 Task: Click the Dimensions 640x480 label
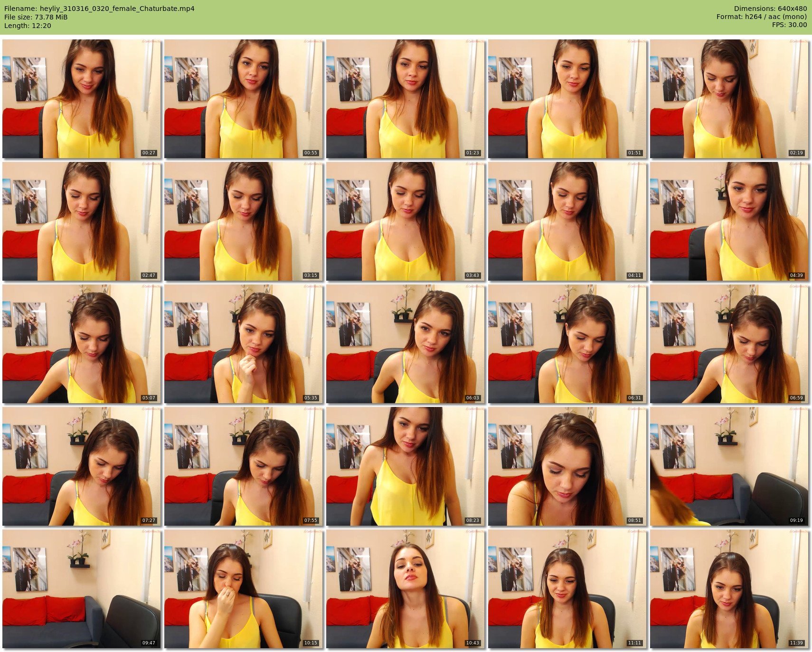click(x=770, y=9)
